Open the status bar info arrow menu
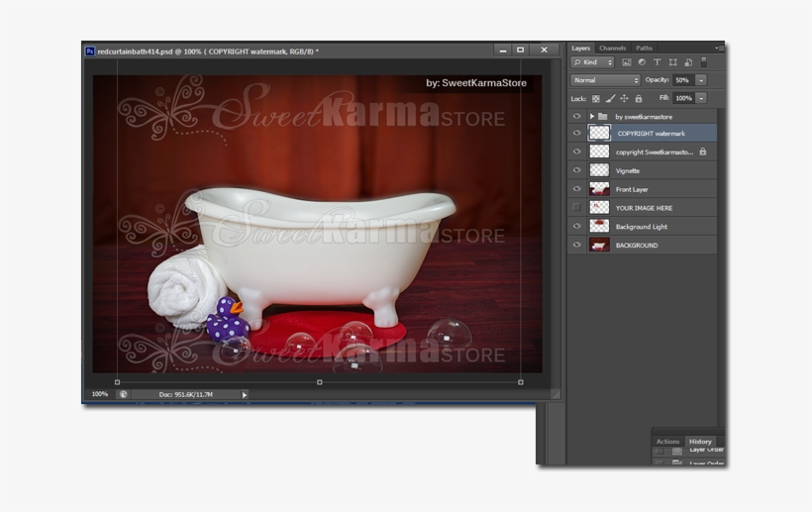This screenshot has width=812, height=512. click(x=245, y=395)
